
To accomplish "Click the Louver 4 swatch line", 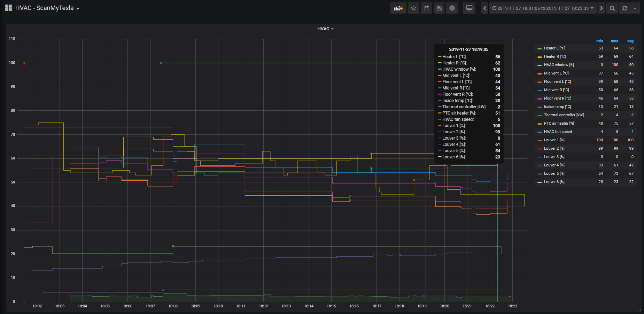I will [540, 165].
